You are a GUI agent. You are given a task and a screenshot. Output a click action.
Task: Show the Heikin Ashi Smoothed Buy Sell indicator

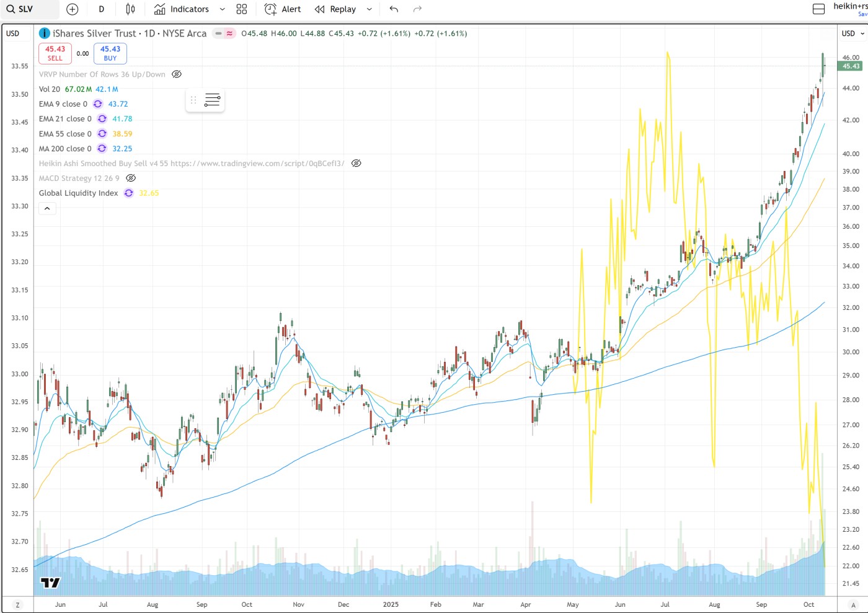[x=356, y=164]
